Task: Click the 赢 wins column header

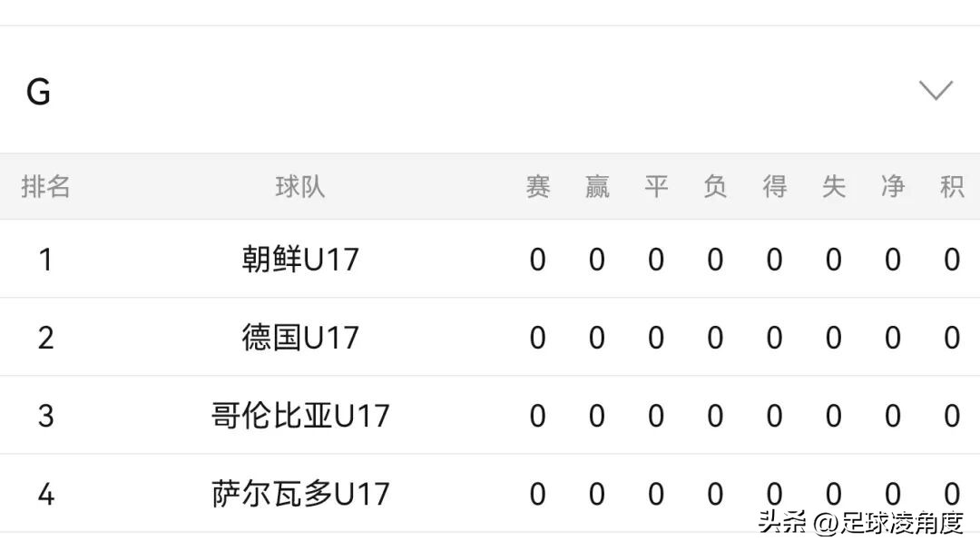Action: pyautogui.click(x=596, y=186)
